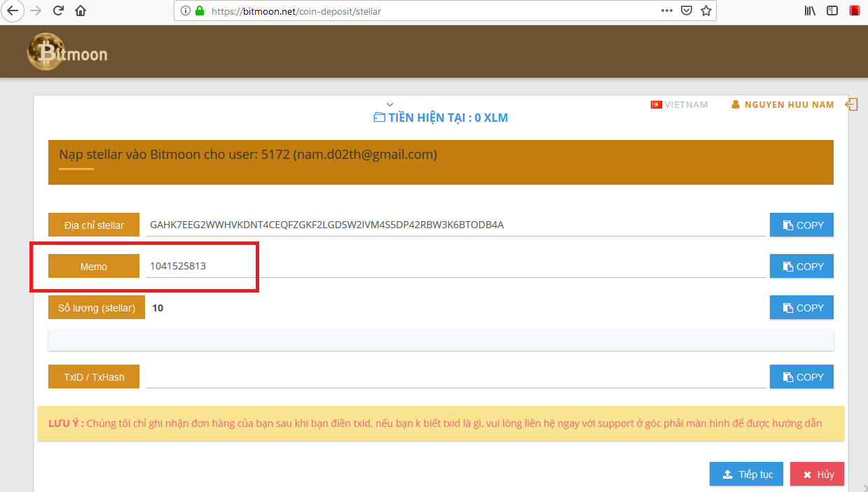Click the amount value 10

click(158, 308)
